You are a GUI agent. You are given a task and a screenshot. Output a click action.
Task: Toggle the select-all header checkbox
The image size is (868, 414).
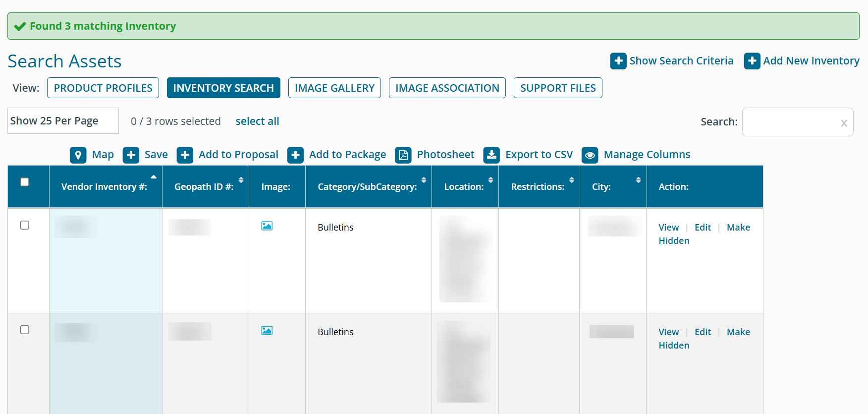click(x=25, y=182)
